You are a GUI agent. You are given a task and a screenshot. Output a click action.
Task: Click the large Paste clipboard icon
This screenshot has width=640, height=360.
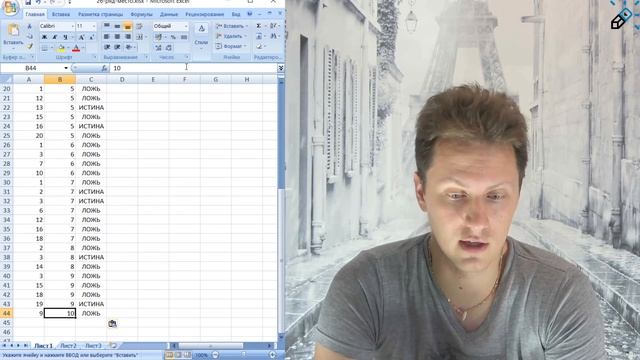point(13,31)
